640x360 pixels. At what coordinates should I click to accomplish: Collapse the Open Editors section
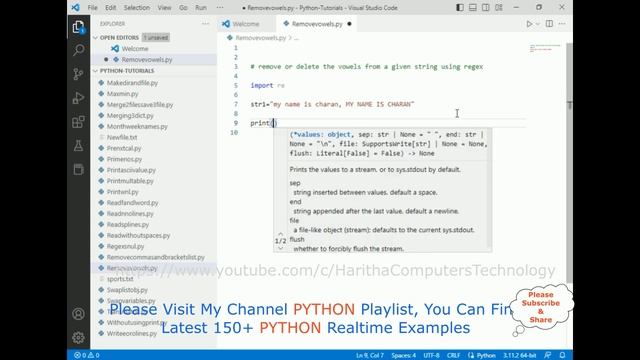click(119, 38)
